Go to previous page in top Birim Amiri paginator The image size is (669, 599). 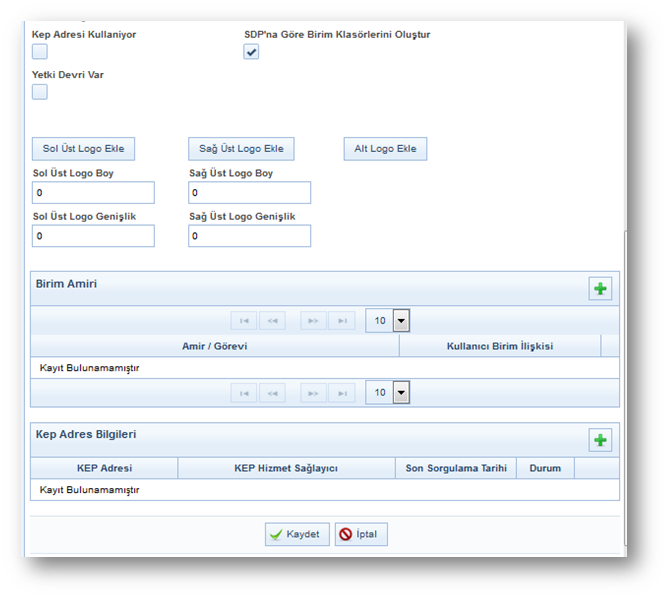coord(272,321)
